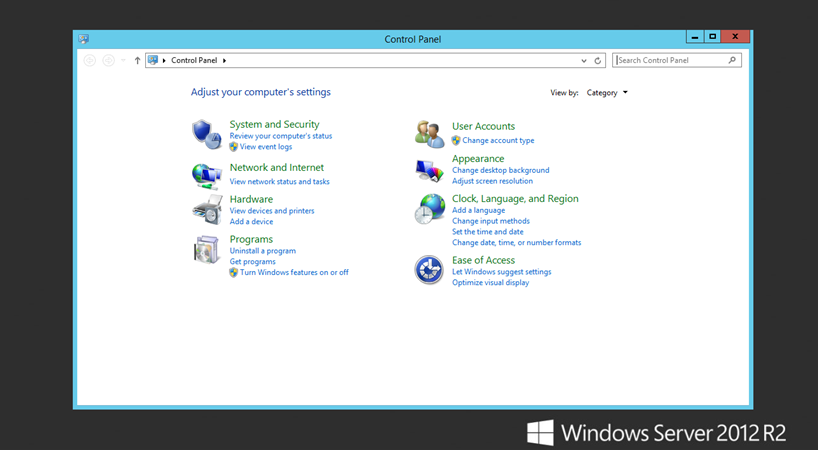
Task: Open the Ease of Access heading
Action: click(483, 260)
